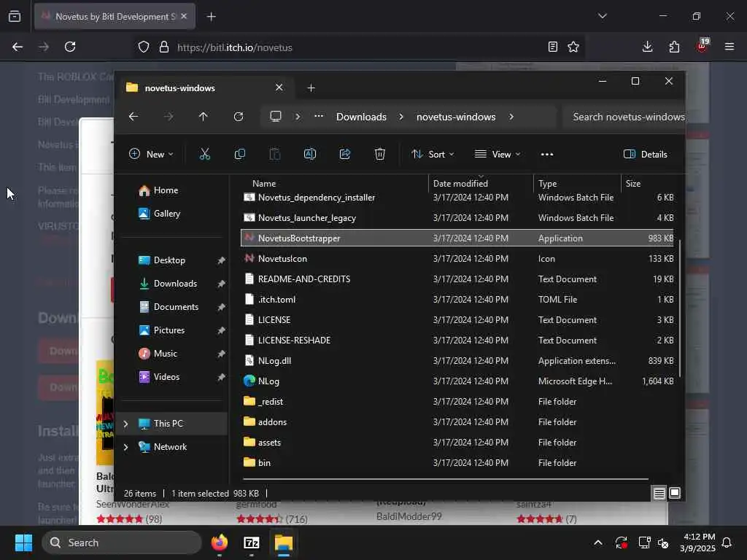Click the Search novetus-windows field
Image resolution: width=747 pixels, height=560 pixels.
click(623, 117)
